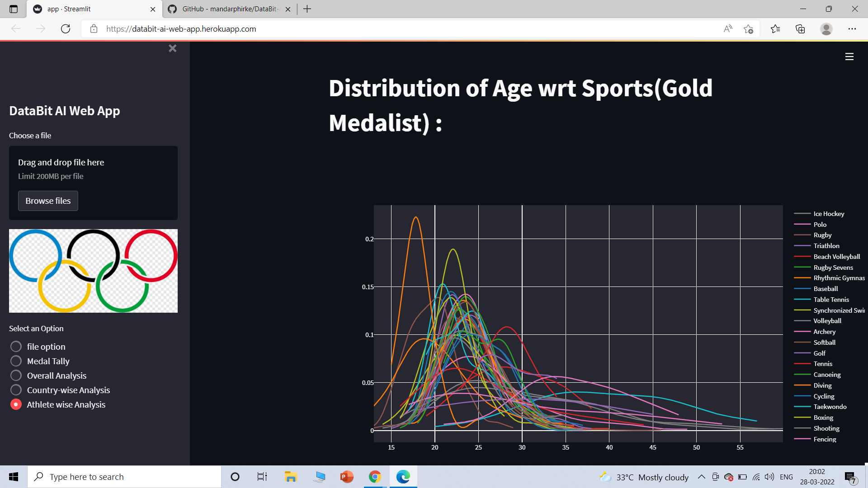Viewport: 868px width, 488px height.
Task: Select the file option radio button
Action: click(16, 347)
